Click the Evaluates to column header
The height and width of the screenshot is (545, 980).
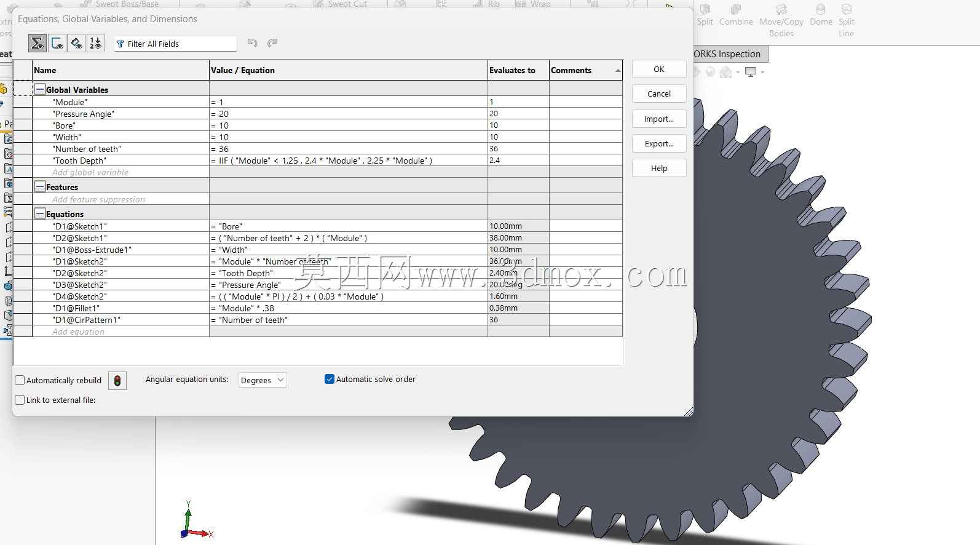518,71
